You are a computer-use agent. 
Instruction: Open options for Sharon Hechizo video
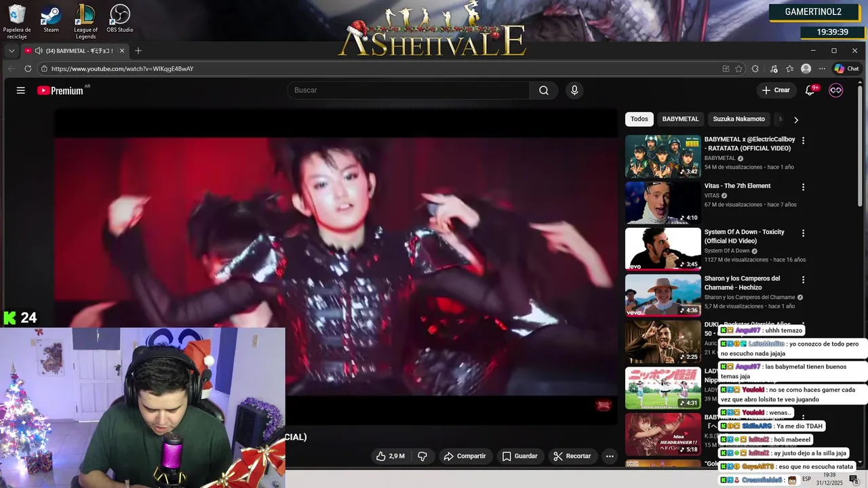click(804, 279)
